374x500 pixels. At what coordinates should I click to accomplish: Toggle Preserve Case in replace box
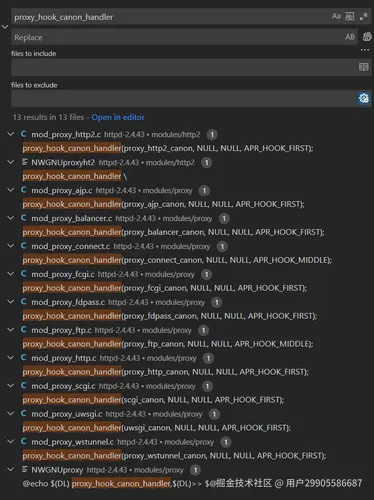[x=350, y=37]
